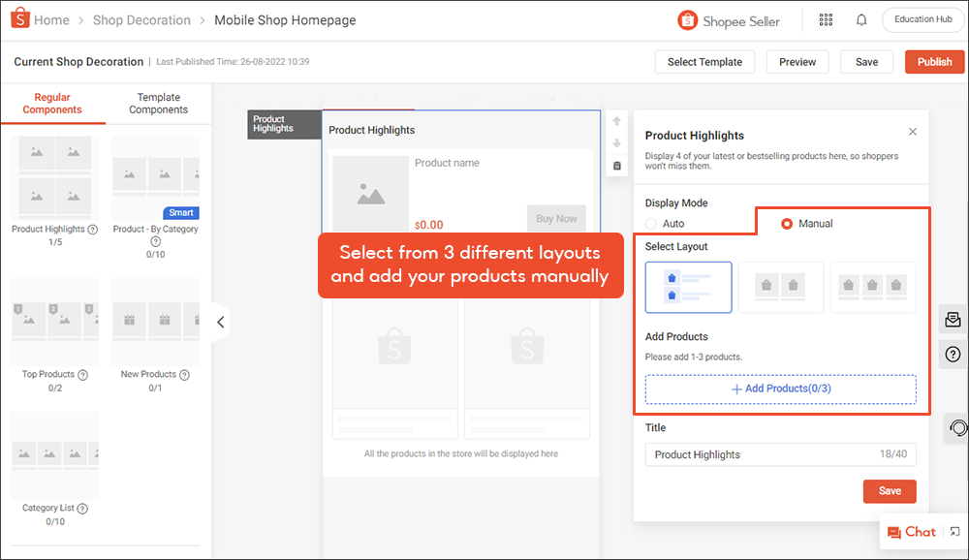Switch to the Regular Components tab
The width and height of the screenshot is (969, 560).
click(52, 104)
